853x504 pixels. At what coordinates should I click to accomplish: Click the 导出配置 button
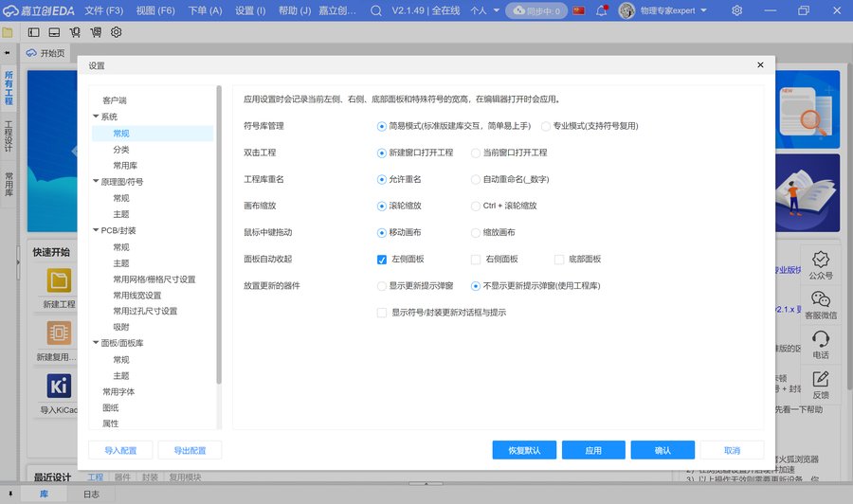tap(190, 450)
